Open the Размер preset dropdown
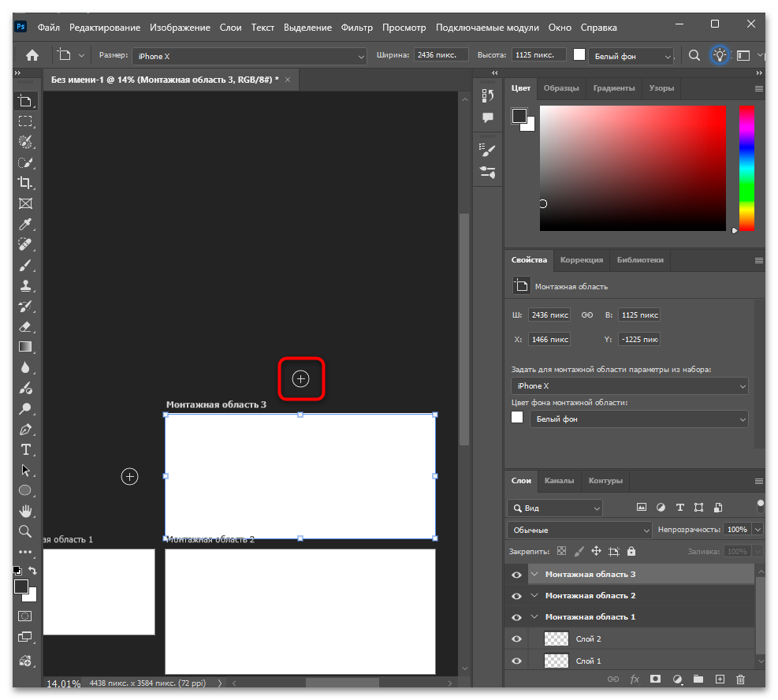The image size is (778, 700). (x=250, y=56)
